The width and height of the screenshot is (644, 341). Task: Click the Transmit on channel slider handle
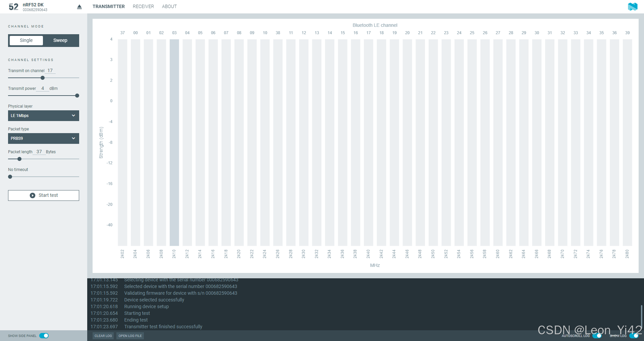[43, 78]
